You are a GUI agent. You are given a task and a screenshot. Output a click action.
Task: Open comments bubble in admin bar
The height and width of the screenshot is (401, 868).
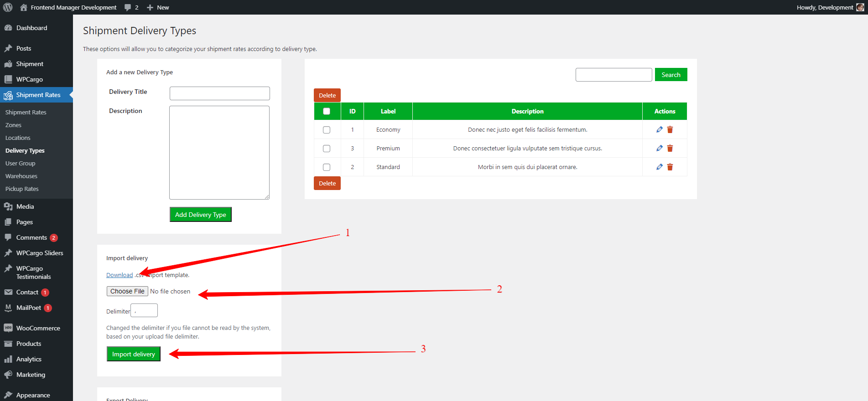pyautogui.click(x=131, y=7)
